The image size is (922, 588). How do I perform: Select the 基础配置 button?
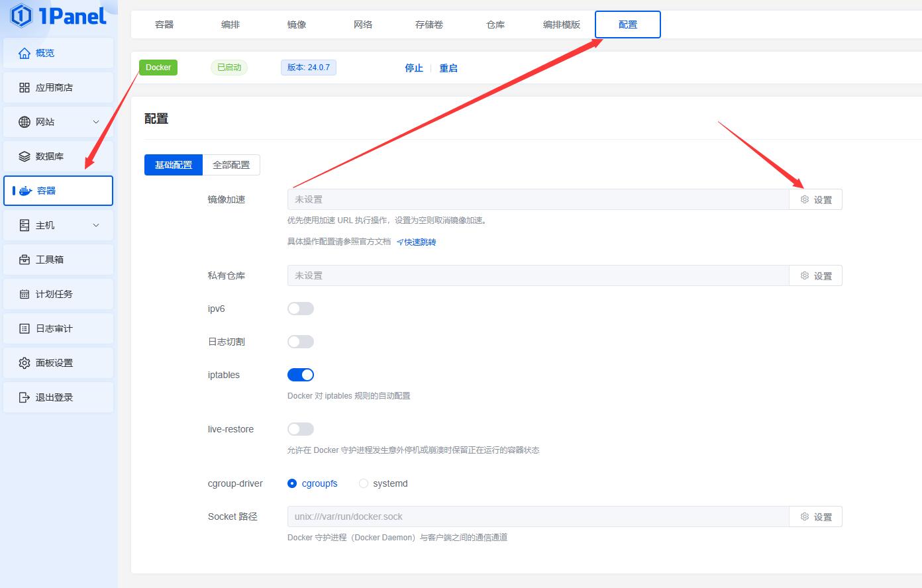point(174,165)
